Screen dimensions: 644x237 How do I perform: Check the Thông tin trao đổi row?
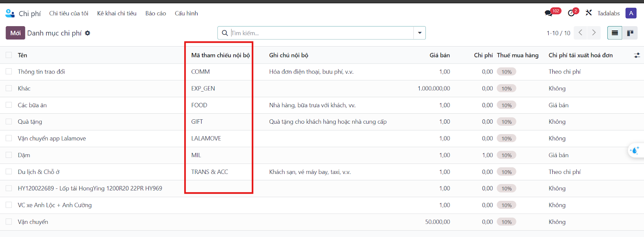click(x=8, y=72)
